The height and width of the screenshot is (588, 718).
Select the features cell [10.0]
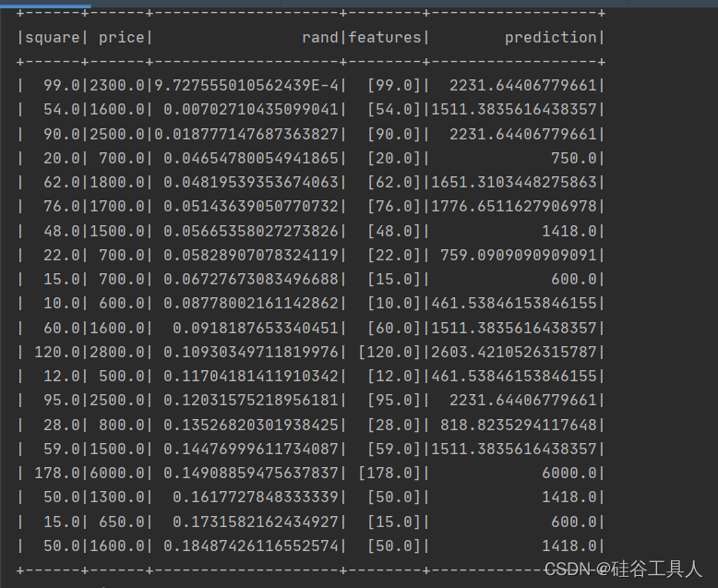tap(394, 303)
